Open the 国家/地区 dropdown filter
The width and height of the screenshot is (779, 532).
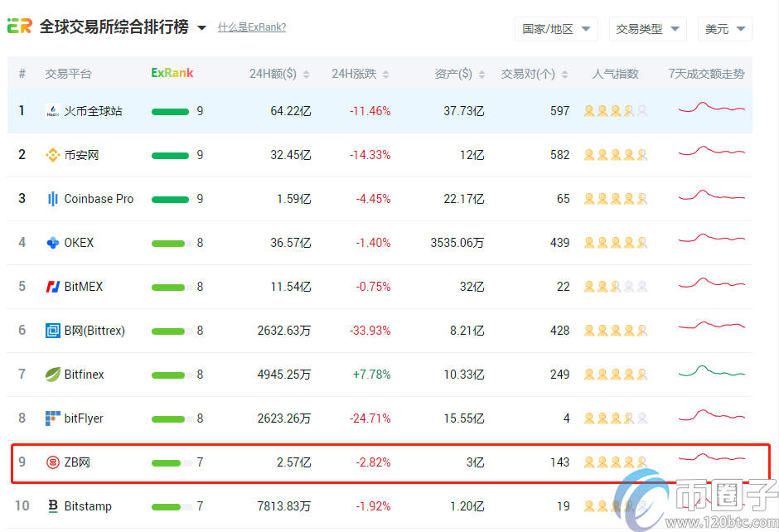[x=556, y=29]
